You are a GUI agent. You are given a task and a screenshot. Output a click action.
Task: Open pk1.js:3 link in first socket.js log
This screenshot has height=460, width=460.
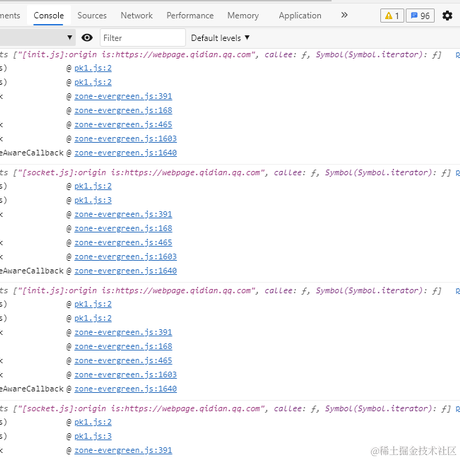point(93,200)
